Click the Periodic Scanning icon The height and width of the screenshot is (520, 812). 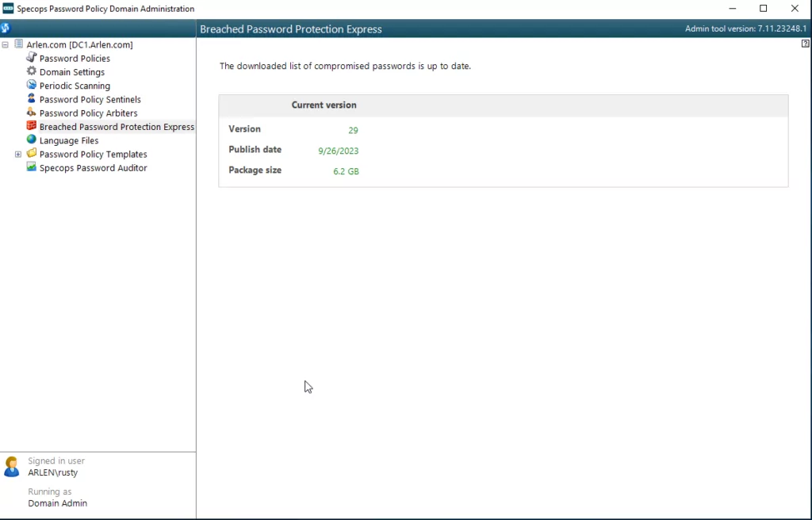coord(32,85)
